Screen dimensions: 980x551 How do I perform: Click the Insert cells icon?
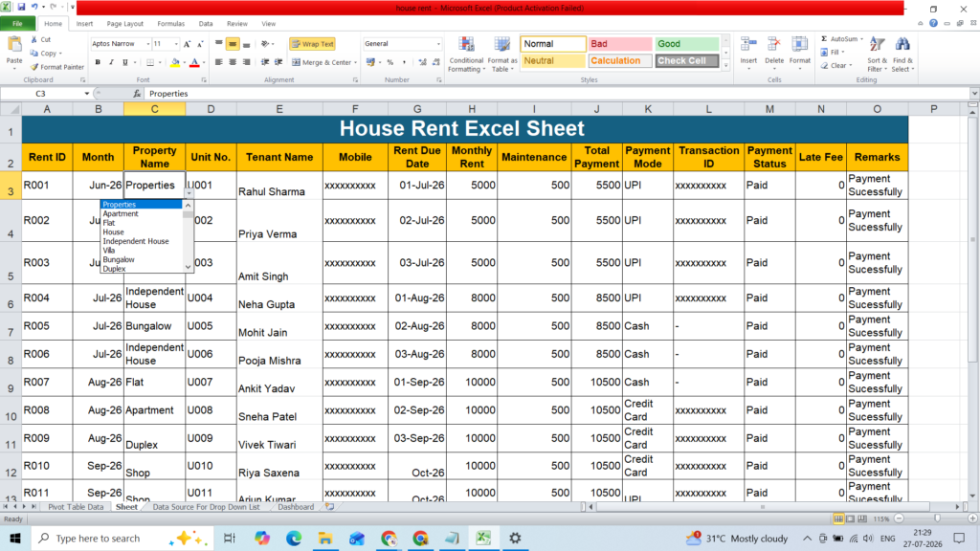[x=748, y=45]
